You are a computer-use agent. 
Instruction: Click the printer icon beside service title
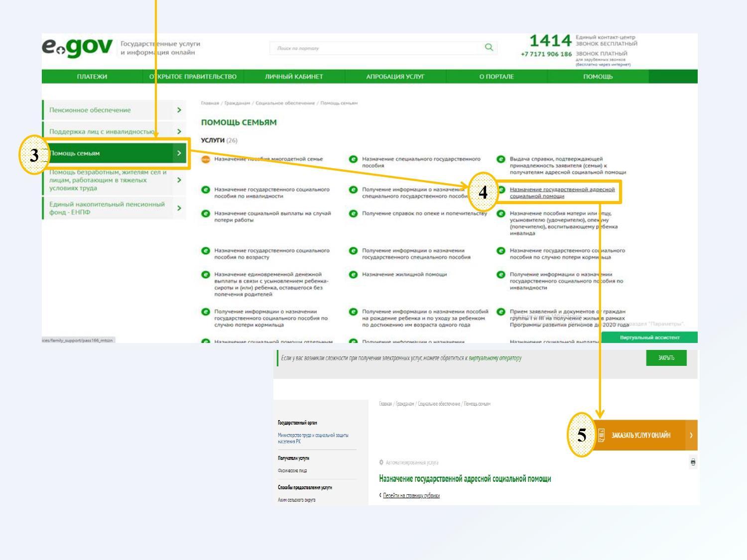coord(693,462)
